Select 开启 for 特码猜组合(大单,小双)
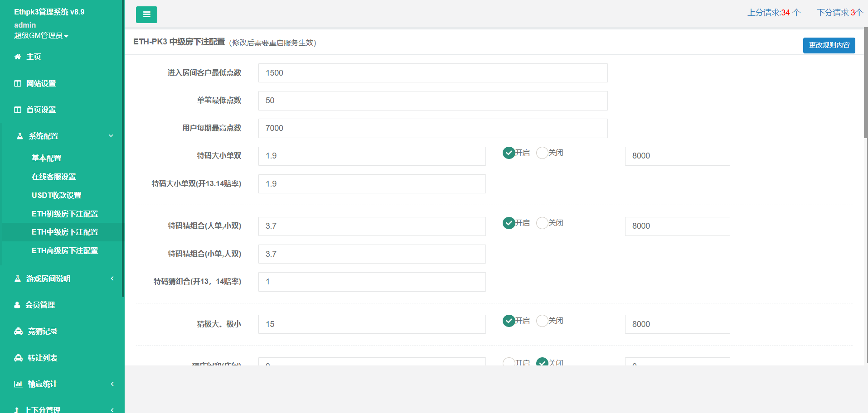This screenshot has height=413, width=868. [x=509, y=223]
